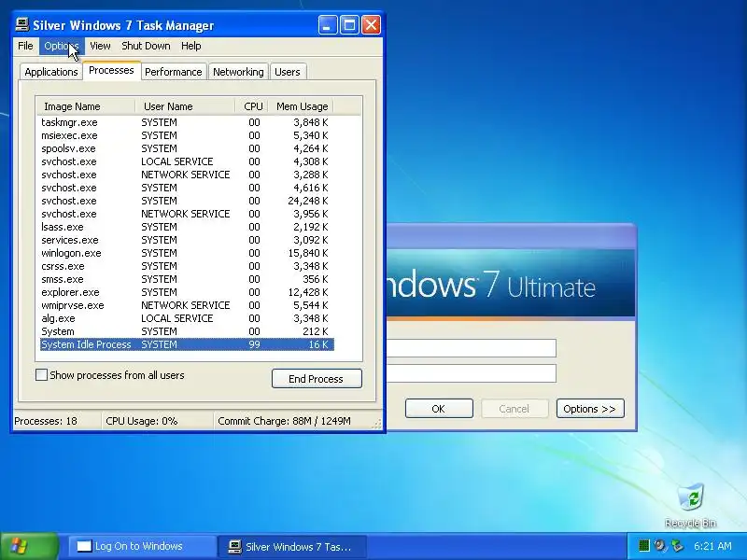Select the msiexec.exe process row
This screenshot has width=747, height=560.
coord(187,135)
